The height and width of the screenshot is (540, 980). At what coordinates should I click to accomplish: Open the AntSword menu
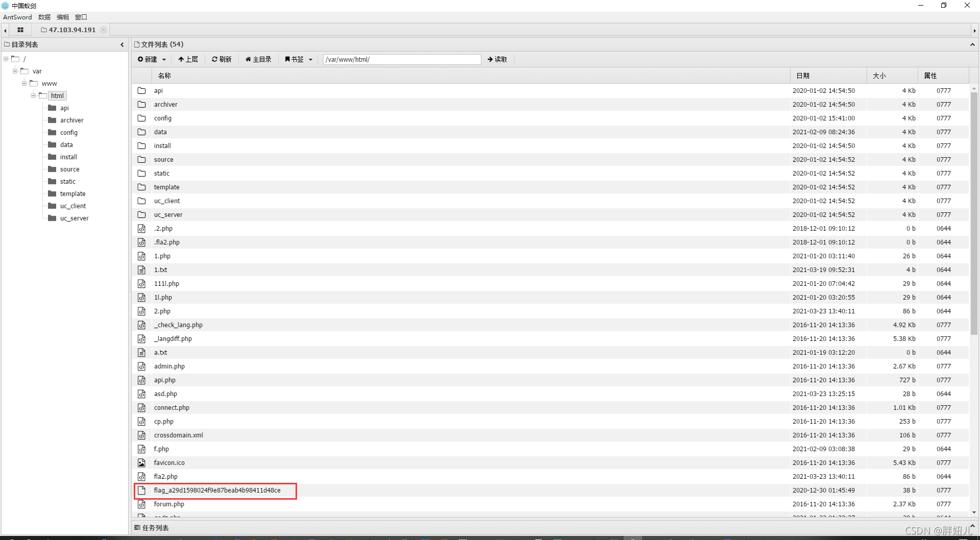tap(17, 17)
